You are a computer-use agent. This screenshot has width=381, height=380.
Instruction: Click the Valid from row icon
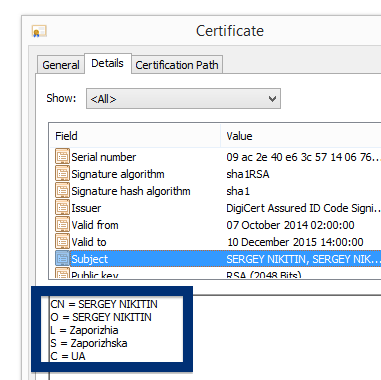click(x=62, y=225)
